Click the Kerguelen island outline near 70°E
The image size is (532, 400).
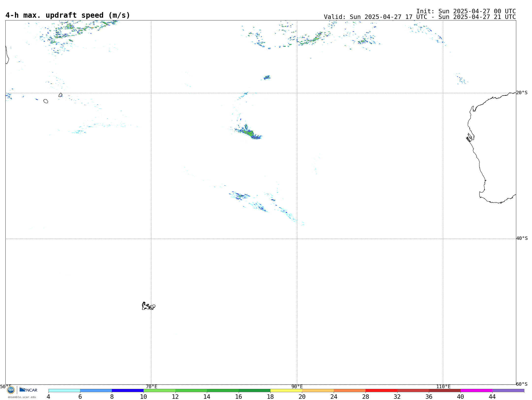(149, 306)
